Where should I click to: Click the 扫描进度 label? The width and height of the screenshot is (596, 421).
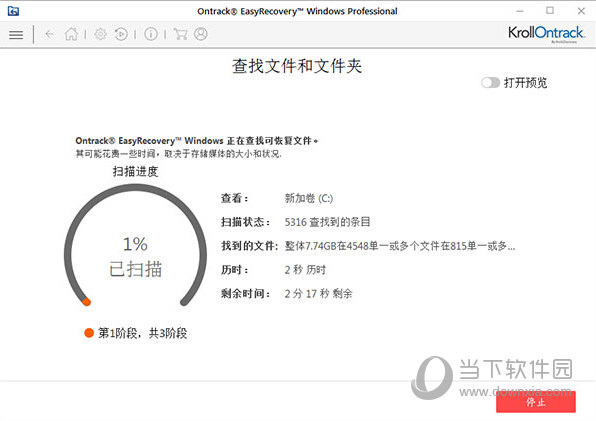pyautogui.click(x=135, y=172)
